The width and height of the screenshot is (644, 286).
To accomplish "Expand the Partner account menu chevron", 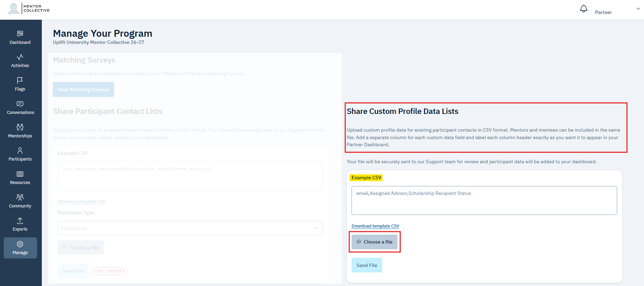I will pyautogui.click(x=638, y=9).
